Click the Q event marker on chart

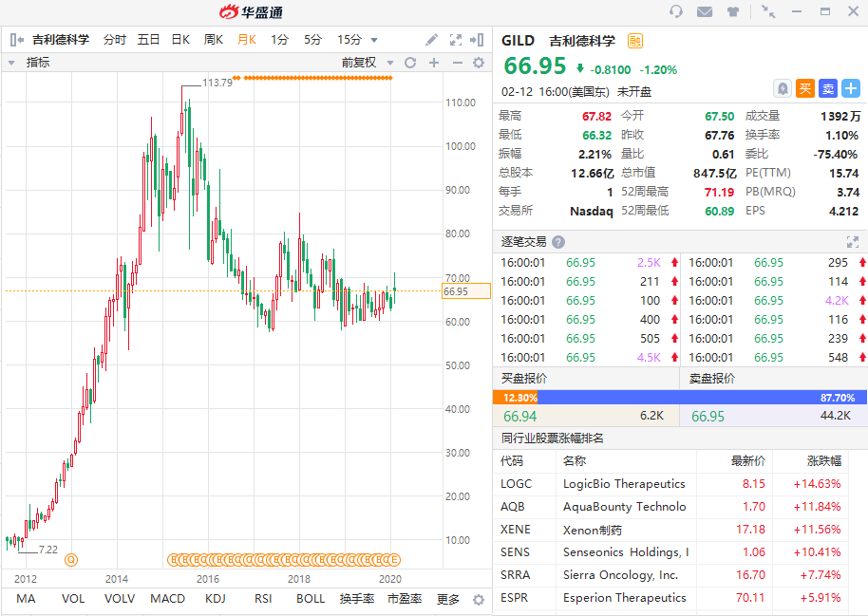[71, 560]
